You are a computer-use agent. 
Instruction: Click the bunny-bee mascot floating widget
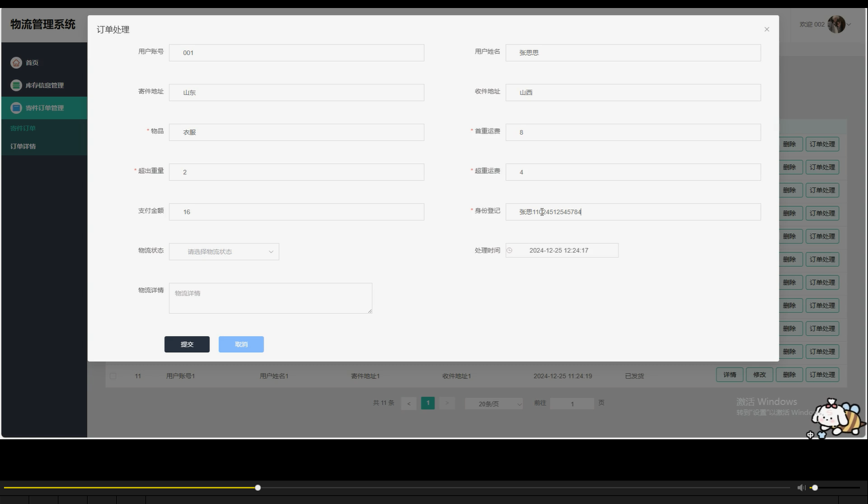coord(837,416)
